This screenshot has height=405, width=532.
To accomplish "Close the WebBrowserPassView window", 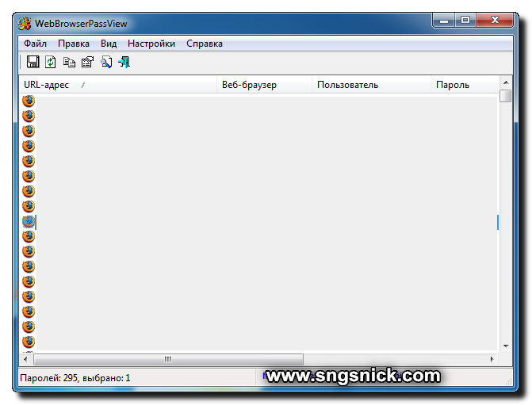I will click(x=495, y=21).
